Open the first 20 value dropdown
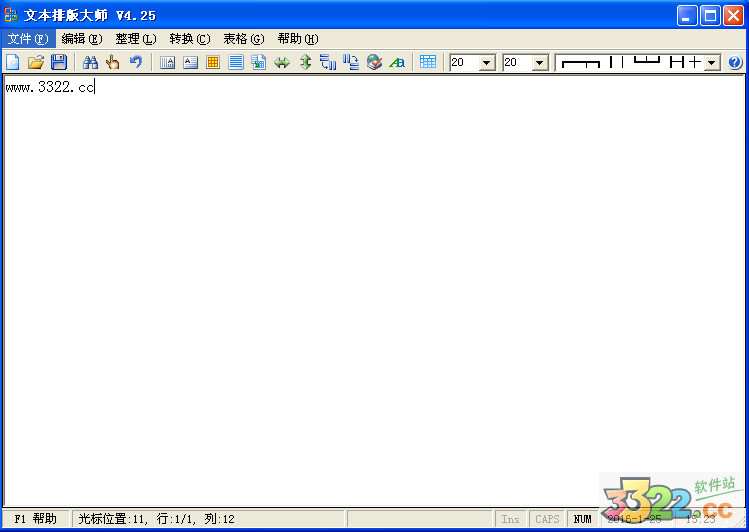Screen dimensions: 749x532 coord(487,63)
